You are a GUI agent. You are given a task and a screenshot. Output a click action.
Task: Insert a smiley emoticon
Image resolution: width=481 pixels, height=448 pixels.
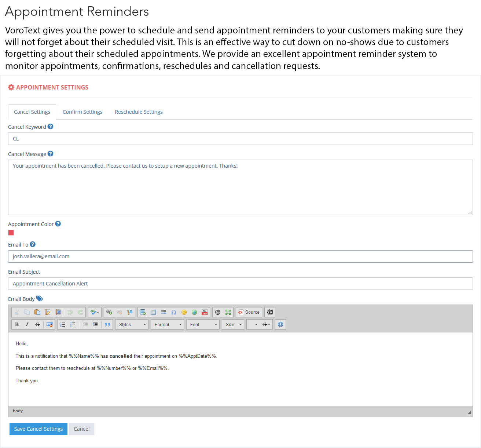tap(184, 312)
